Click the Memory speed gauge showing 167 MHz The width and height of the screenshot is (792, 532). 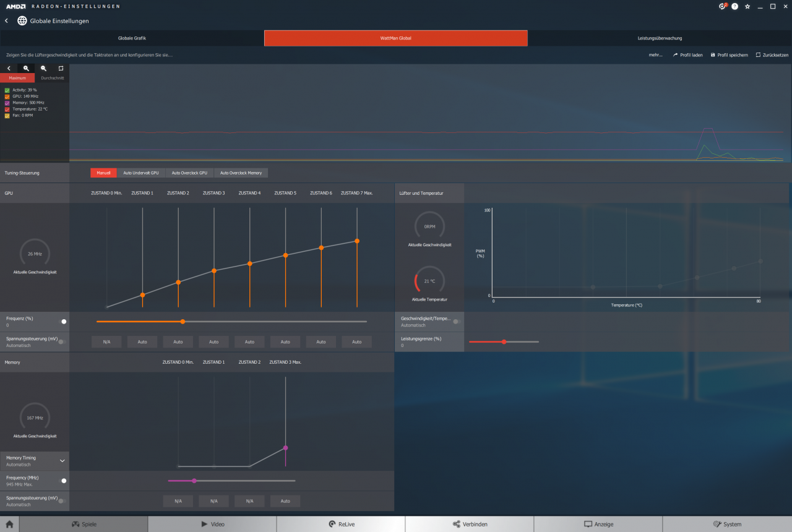point(35,418)
